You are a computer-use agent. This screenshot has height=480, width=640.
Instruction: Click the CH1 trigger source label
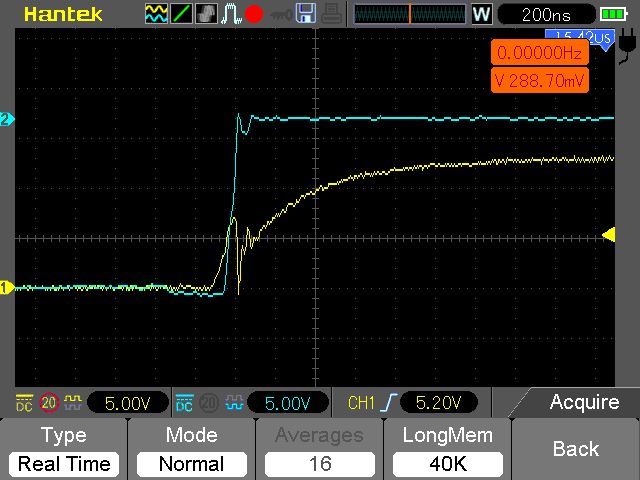pyautogui.click(x=361, y=403)
